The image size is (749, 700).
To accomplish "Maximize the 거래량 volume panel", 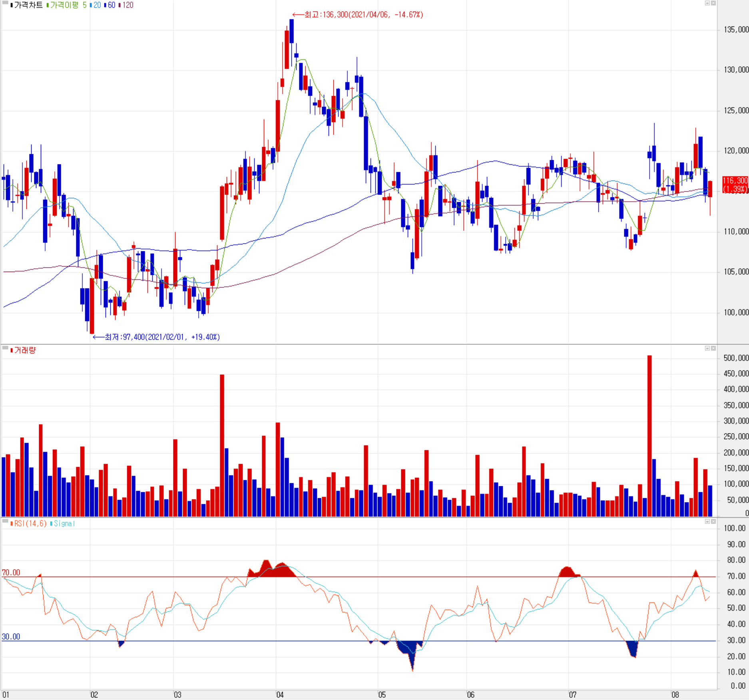I will [x=707, y=348].
